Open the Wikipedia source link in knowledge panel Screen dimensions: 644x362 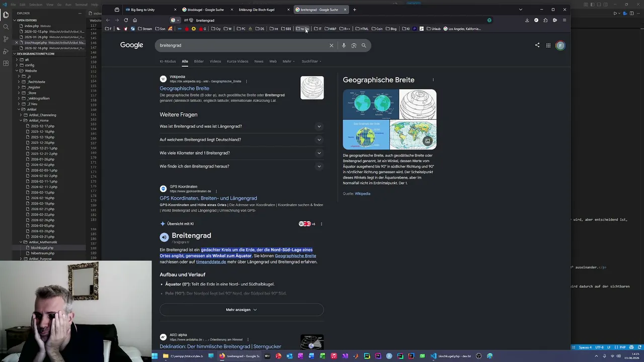coord(362,194)
